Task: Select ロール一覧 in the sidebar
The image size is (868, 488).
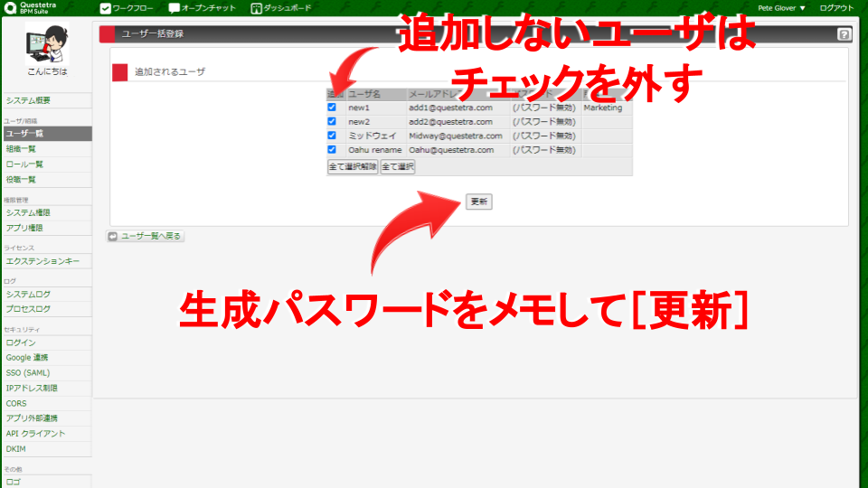Action: (x=24, y=164)
